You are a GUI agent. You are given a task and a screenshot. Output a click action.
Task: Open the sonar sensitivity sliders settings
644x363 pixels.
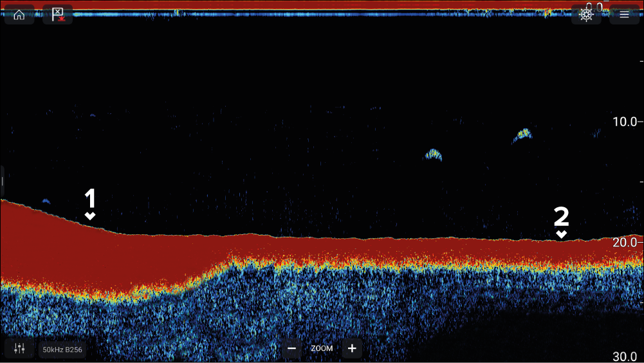tap(19, 348)
